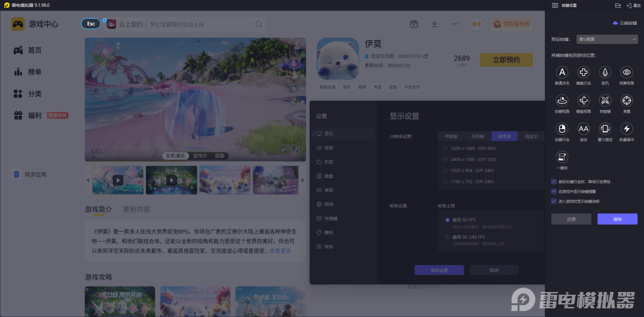Image resolution: width=644 pixels, height=317 pixels.
Task: Click 保存设置 button in settings dialog
Action: coord(439,270)
